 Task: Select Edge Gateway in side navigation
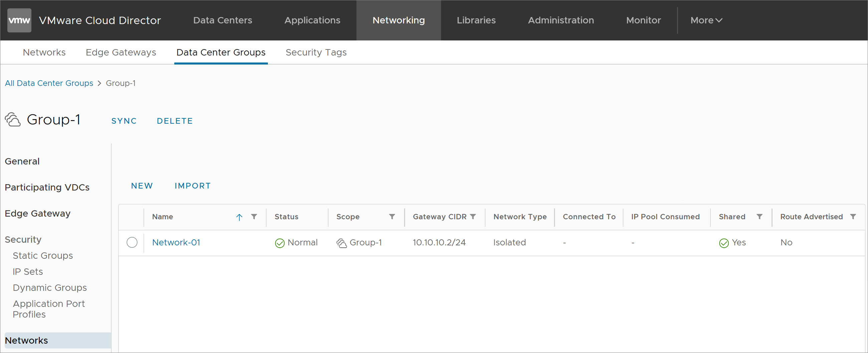click(x=38, y=214)
